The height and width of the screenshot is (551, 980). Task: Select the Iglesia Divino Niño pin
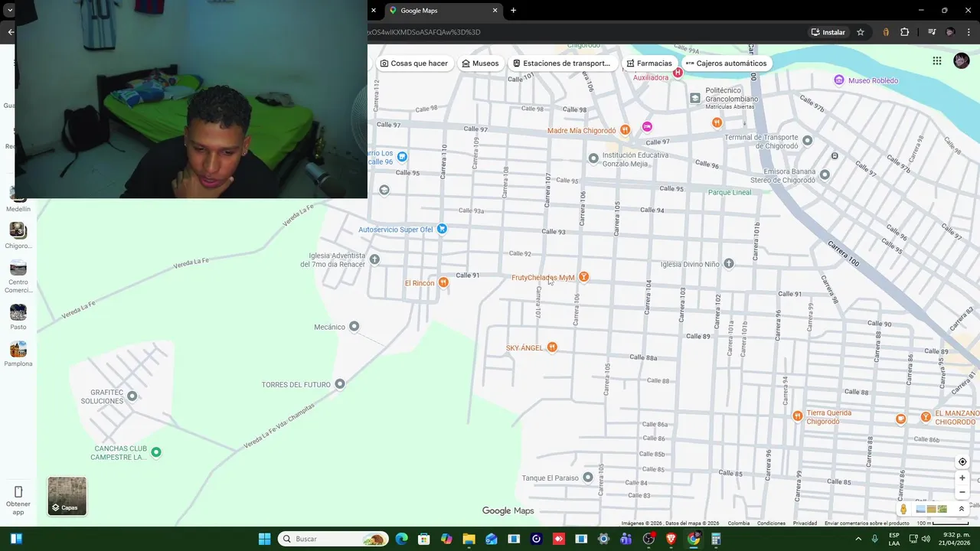729,263
